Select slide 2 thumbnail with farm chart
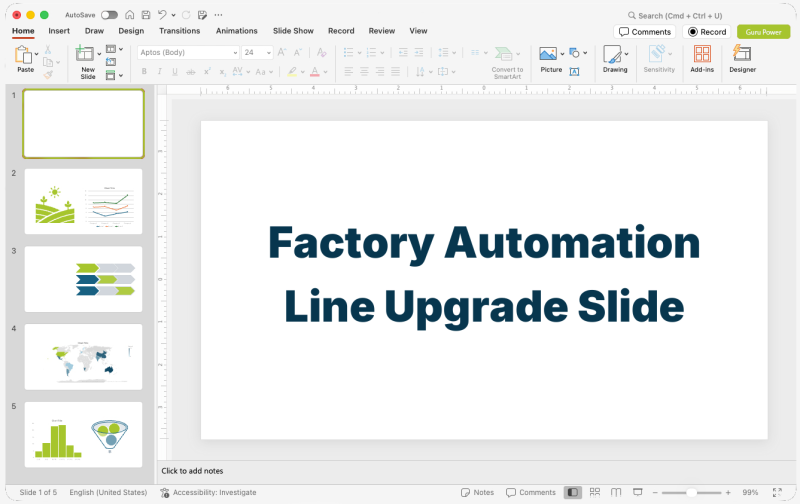This screenshot has width=800, height=504. pyautogui.click(x=84, y=201)
